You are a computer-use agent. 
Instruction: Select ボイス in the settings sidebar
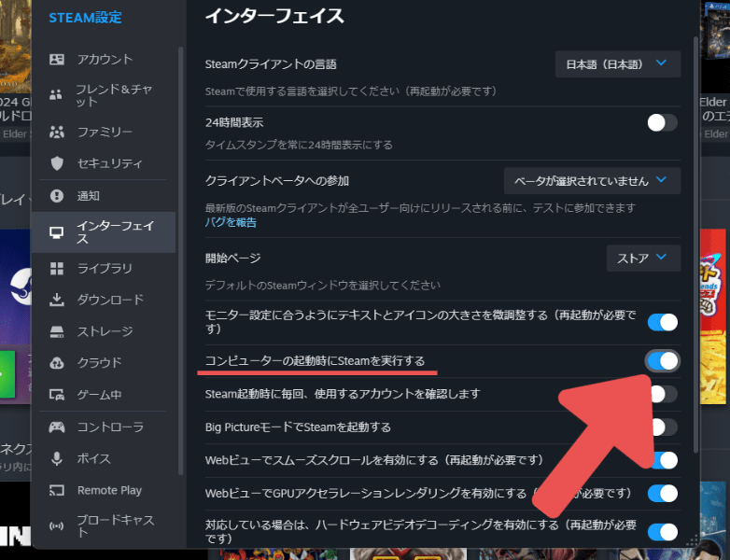tap(104, 458)
